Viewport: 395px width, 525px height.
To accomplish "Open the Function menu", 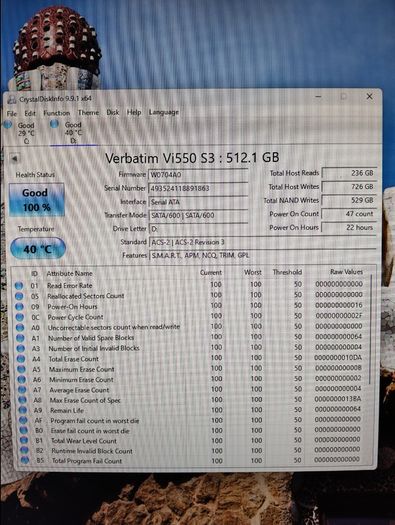I will tap(57, 113).
